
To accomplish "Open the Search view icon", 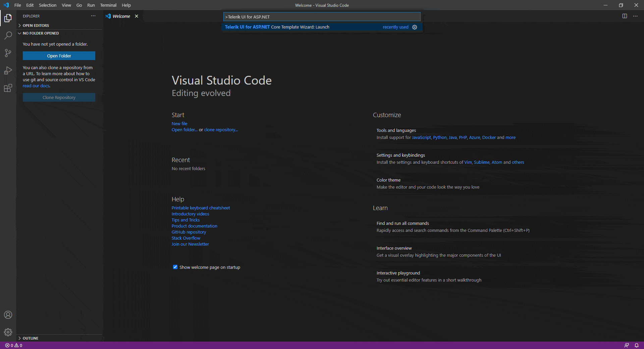I will pos(8,35).
